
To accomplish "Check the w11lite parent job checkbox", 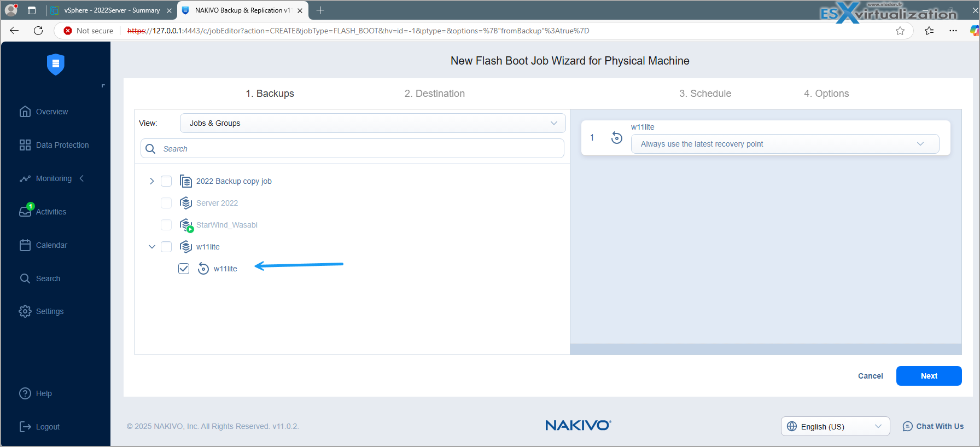I will (x=166, y=247).
